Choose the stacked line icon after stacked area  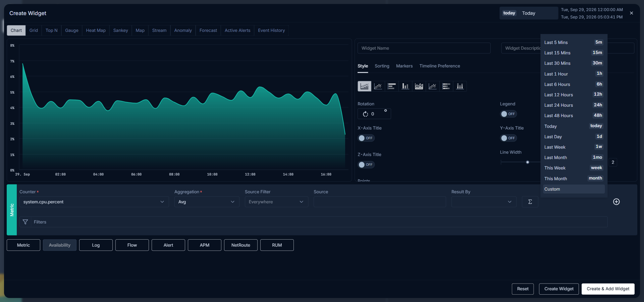(x=433, y=86)
